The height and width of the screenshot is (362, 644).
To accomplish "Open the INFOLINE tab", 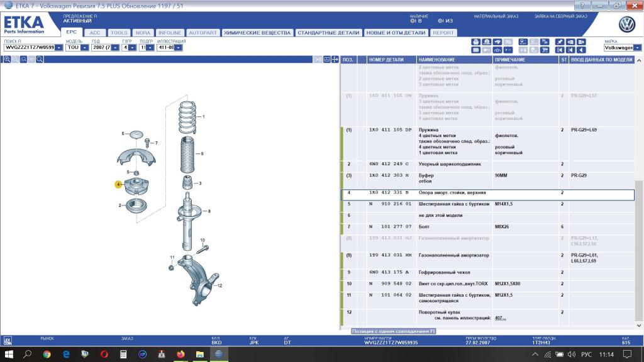I will pyautogui.click(x=170, y=33).
